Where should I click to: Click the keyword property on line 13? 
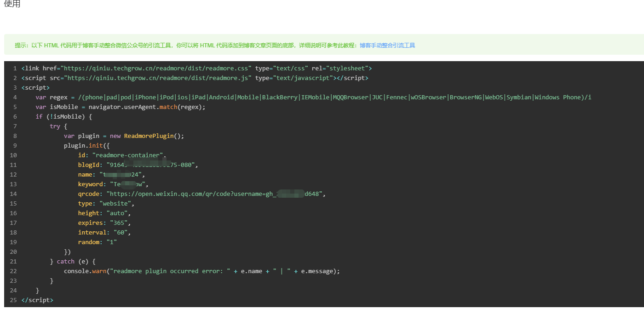tap(114, 184)
